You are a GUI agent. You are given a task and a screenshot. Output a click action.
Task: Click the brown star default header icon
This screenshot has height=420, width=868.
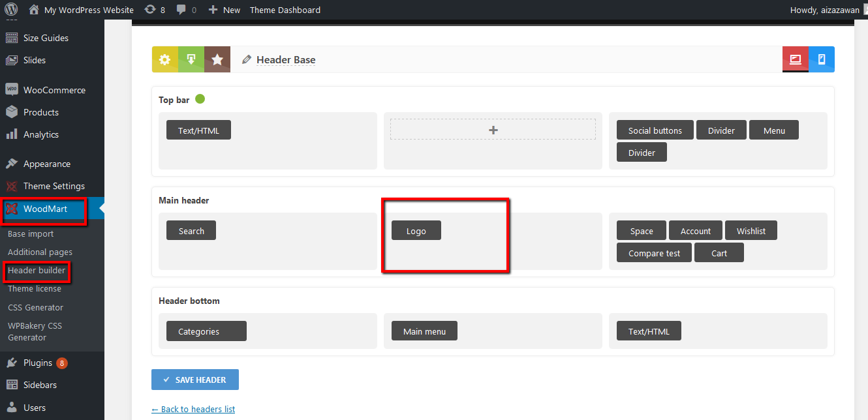(x=217, y=59)
